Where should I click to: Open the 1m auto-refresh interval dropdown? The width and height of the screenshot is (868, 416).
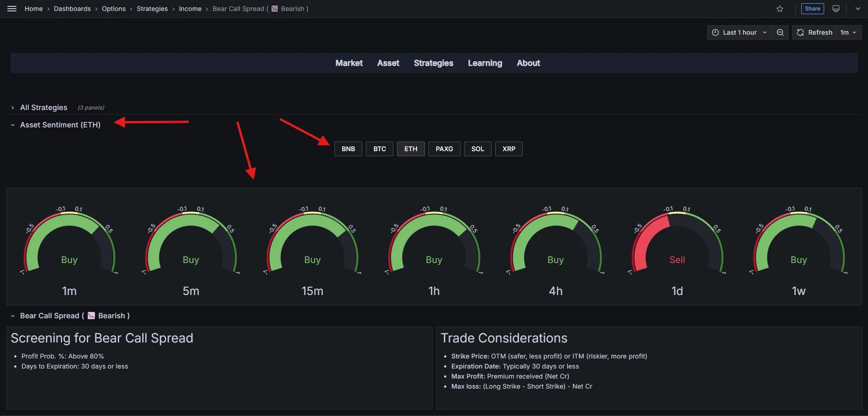tap(848, 32)
